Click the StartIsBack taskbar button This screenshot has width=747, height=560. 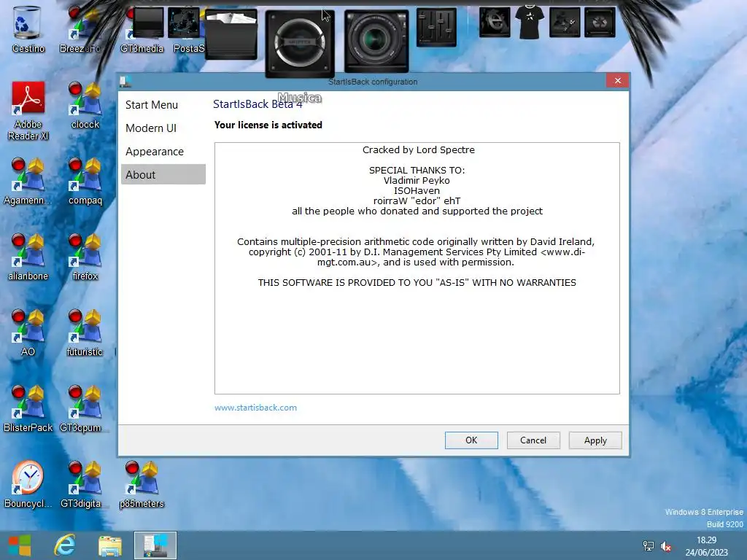155,545
